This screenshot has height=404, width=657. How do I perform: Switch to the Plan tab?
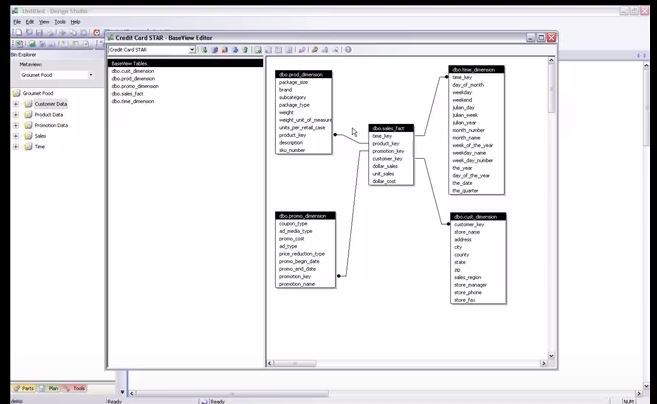pyautogui.click(x=51, y=388)
